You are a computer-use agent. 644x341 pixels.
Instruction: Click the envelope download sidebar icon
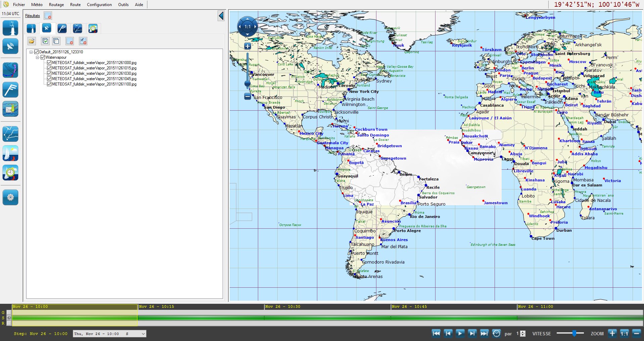coord(10,109)
